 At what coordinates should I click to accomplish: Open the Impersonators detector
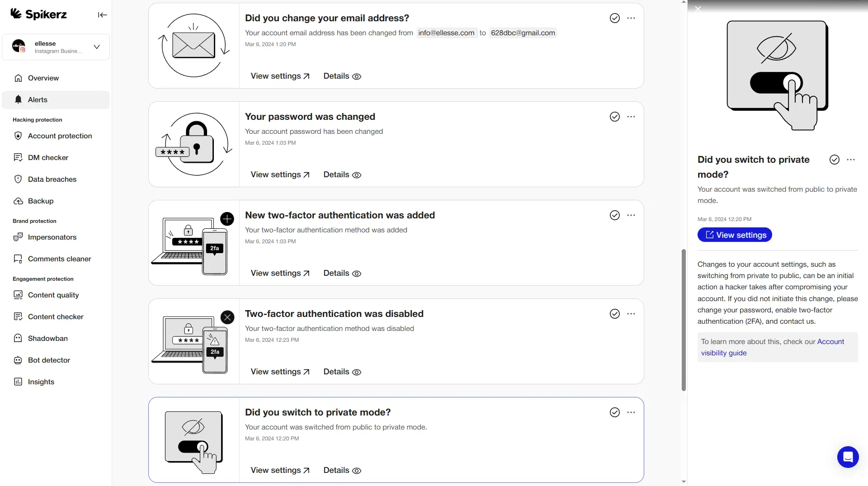point(51,237)
